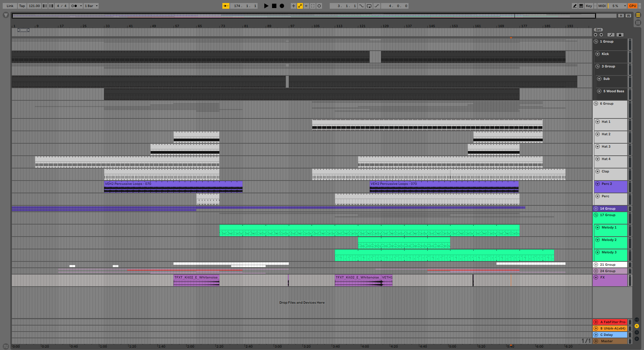Toggle Automation Mode icon
The height and width of the screenshot is (350, 644).
611,35
